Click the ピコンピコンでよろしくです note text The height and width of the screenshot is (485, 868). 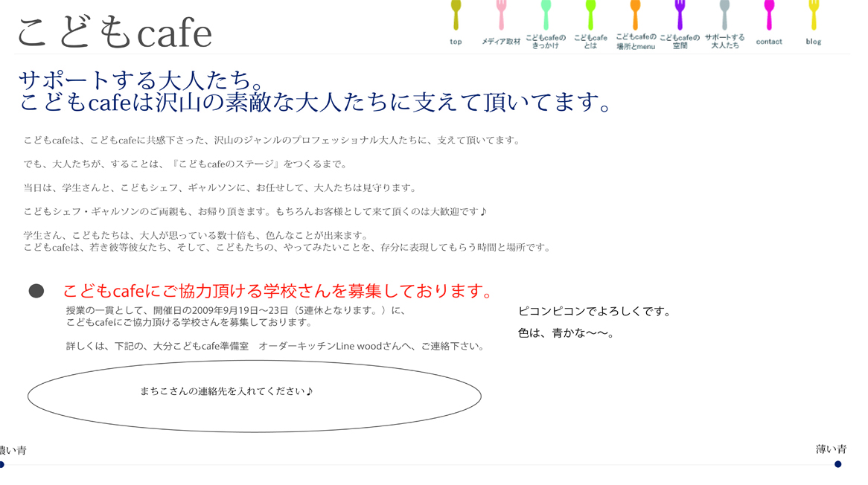(x=594, y=311)
